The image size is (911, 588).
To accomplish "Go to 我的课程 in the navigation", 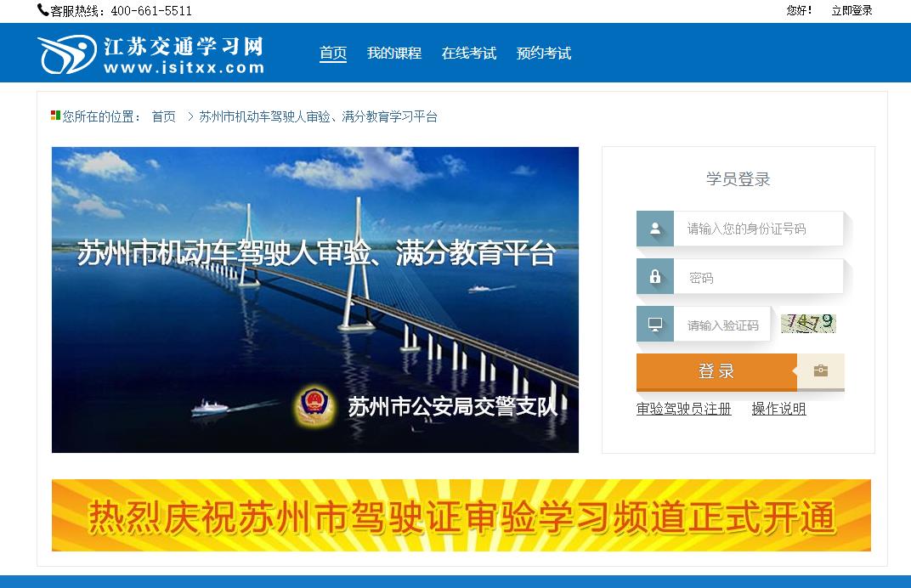I will coord(394,53).
